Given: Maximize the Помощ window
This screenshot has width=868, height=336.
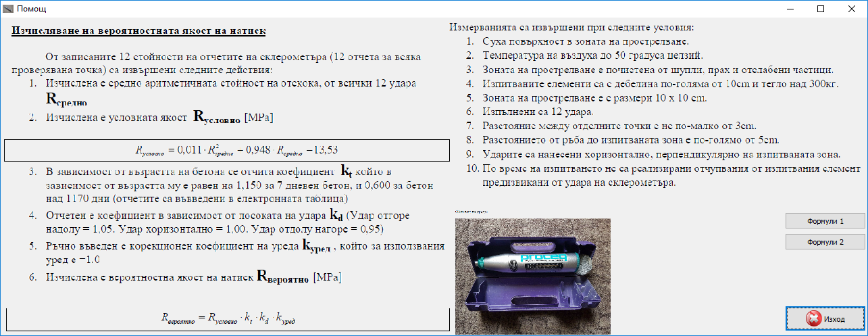Looking at the screenshot, I should click(x=821, y=9).
